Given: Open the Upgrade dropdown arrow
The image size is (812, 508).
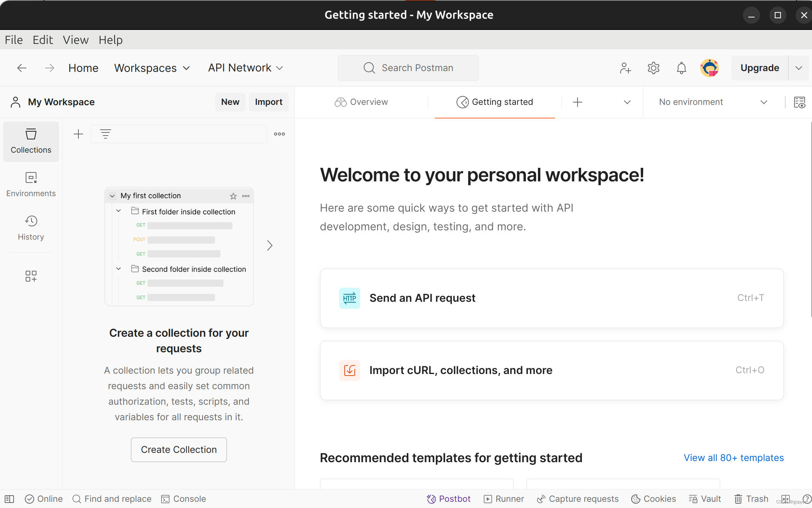Looking at the screenshot, I should click(x=798, y=68).
